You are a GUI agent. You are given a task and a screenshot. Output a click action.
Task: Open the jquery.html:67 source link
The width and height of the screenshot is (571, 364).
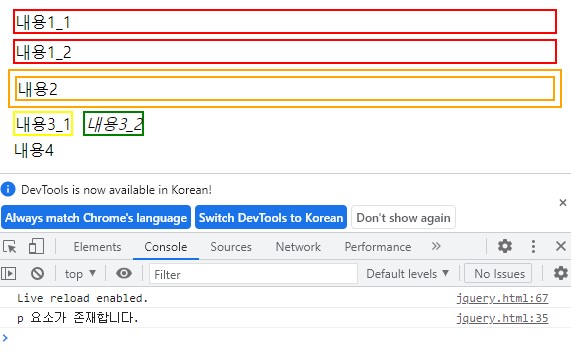[502, 298]
